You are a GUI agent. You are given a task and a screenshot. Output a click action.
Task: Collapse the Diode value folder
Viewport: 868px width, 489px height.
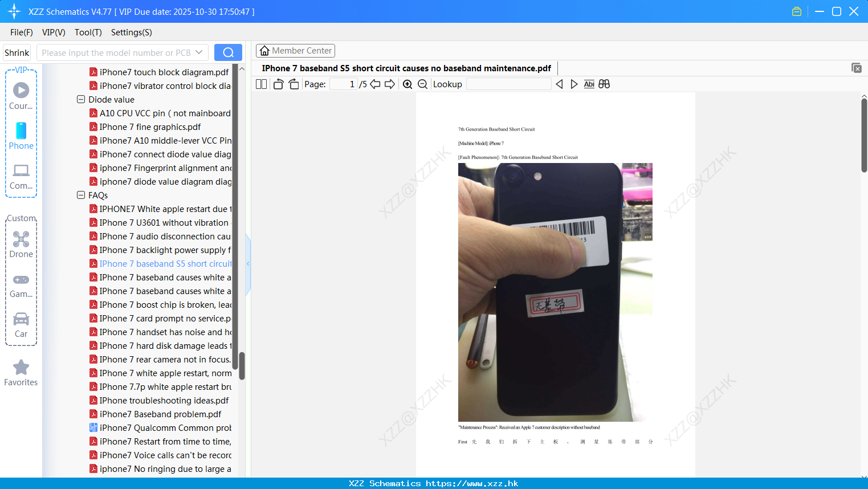[81, 99]
